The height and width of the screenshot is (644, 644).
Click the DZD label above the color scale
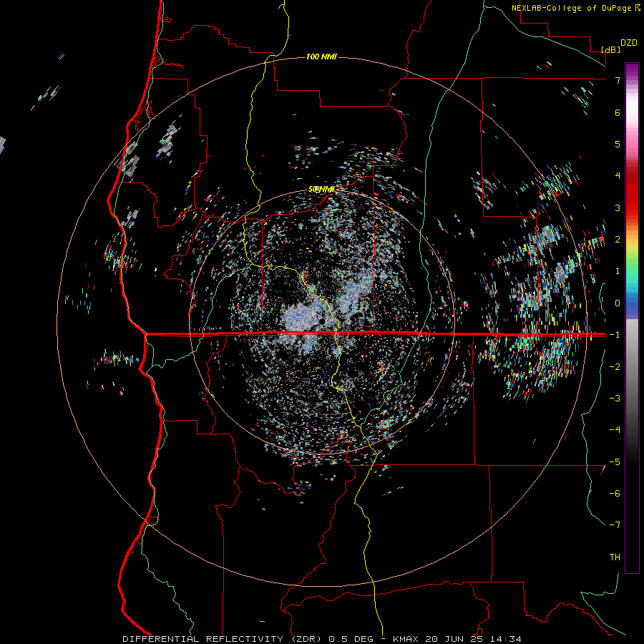point(629,43)
